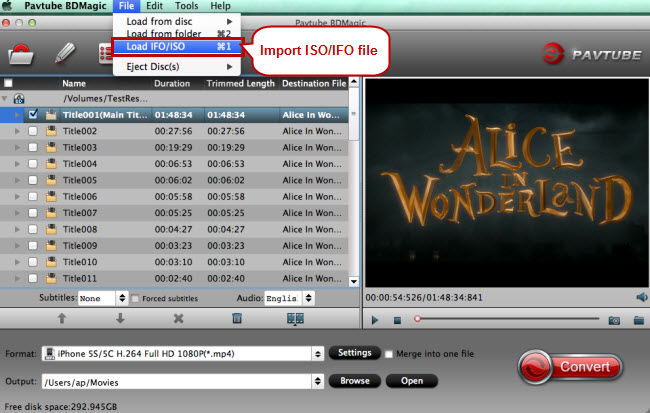Enable Forced subtitles checkbox
This screenshot has height=413, width=650.
point(135,299)
